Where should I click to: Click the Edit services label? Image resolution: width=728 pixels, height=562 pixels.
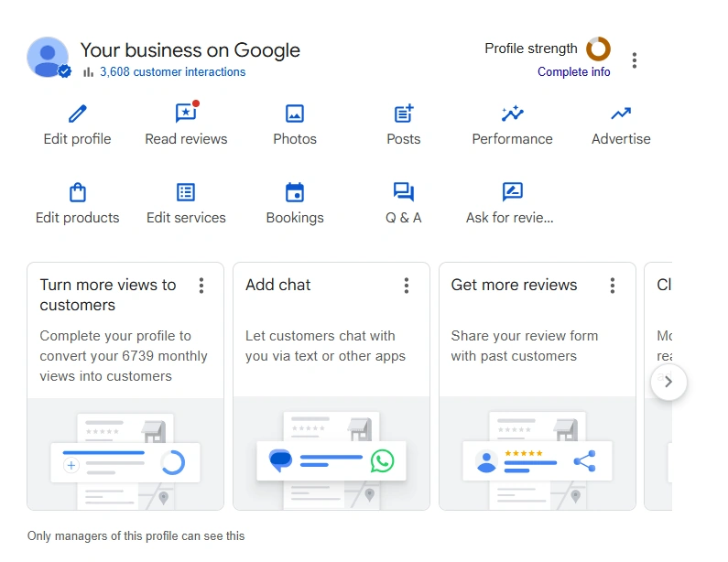186,218
